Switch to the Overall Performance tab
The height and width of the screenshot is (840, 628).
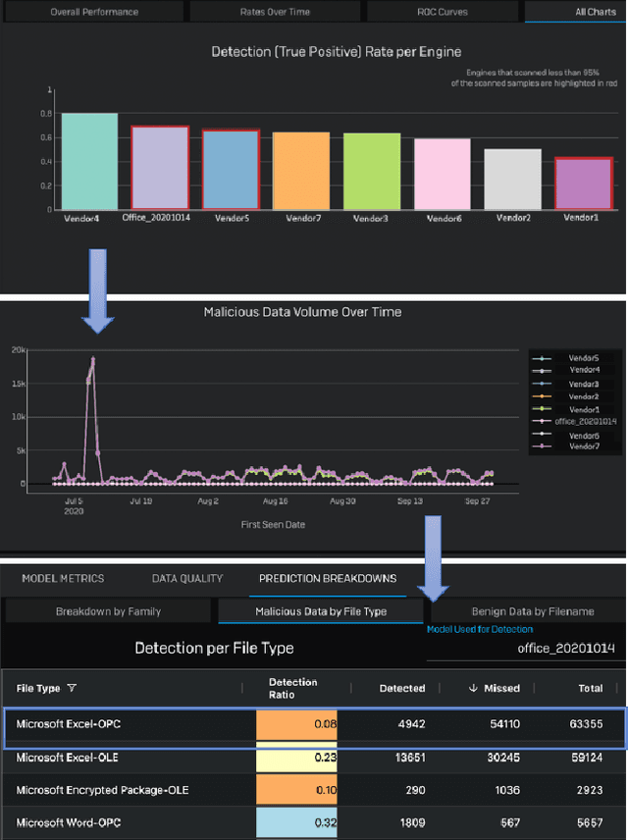93,12
